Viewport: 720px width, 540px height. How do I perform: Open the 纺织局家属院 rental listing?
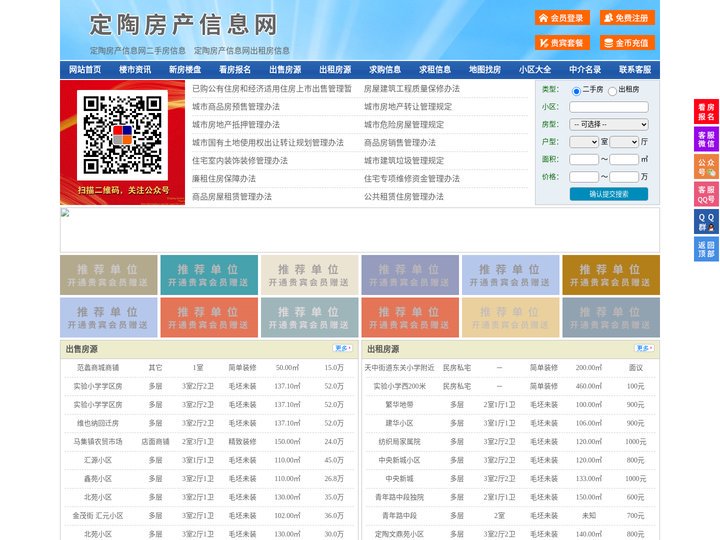click(x=399, y=442)
